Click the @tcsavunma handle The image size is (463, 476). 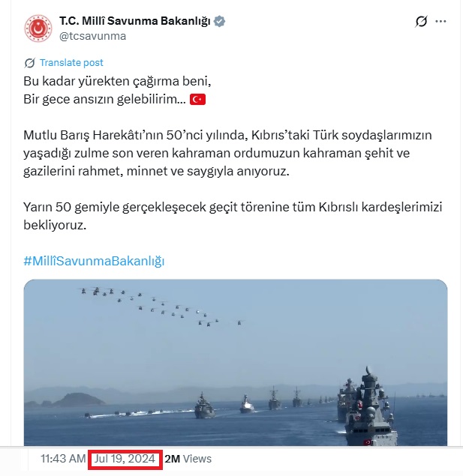click(x=92, y=36)
